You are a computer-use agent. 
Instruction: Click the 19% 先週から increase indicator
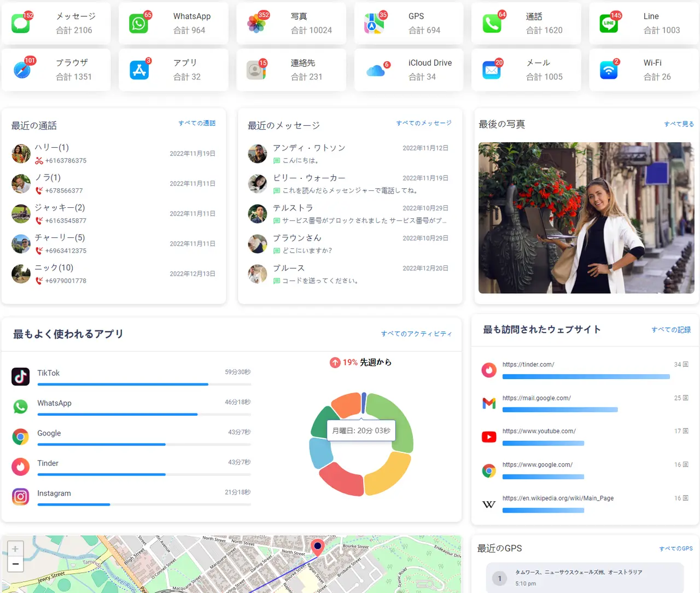(x=361, y=362)
